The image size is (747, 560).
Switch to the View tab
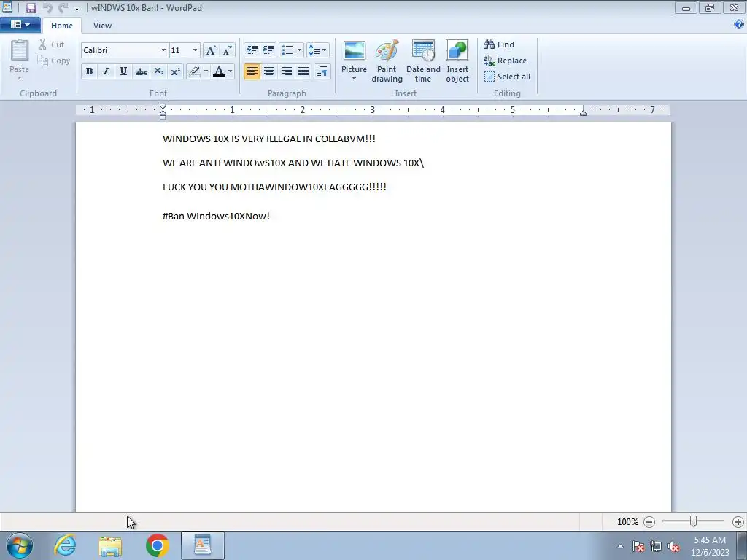coord(102,26)
